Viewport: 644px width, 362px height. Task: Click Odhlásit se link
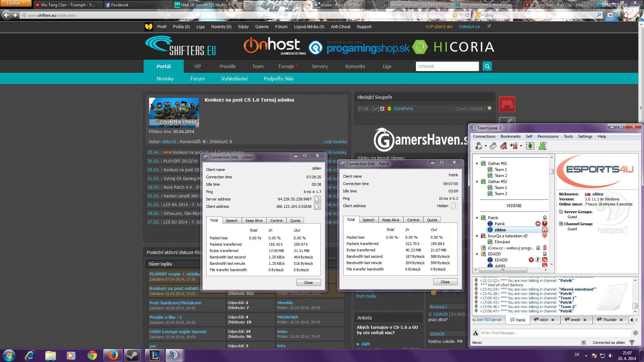[x=469, y=27]
